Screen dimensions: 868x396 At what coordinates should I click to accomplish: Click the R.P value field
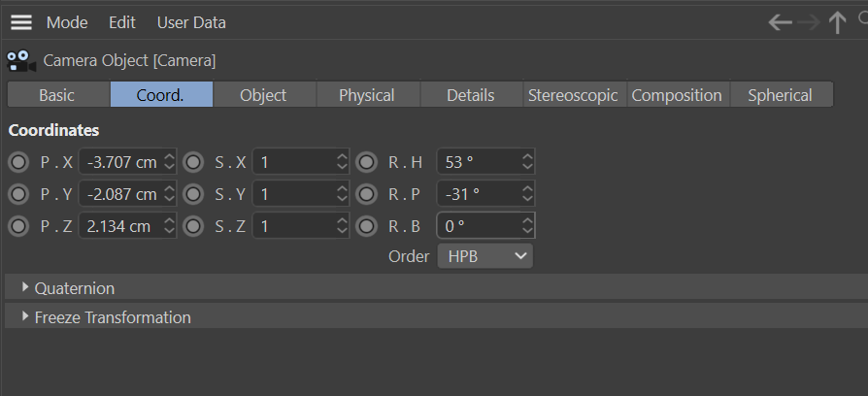pyautogui.click(x=478, y=194)
